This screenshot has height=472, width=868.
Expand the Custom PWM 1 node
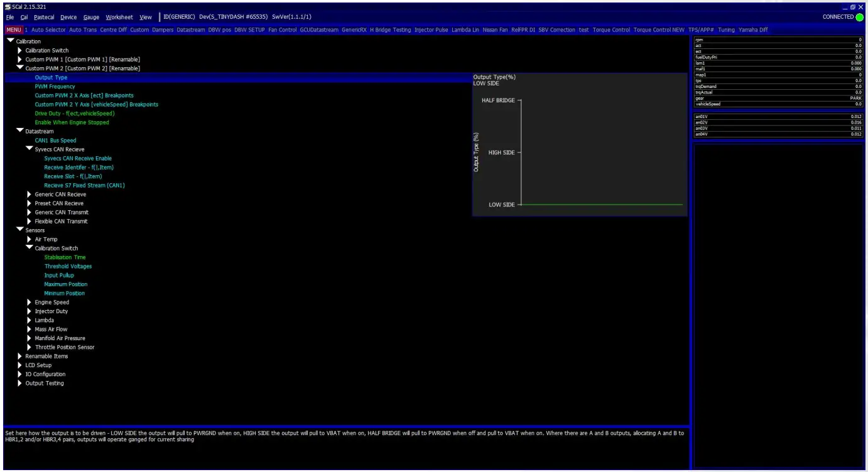pyautogui.click(x=19, y=60)
